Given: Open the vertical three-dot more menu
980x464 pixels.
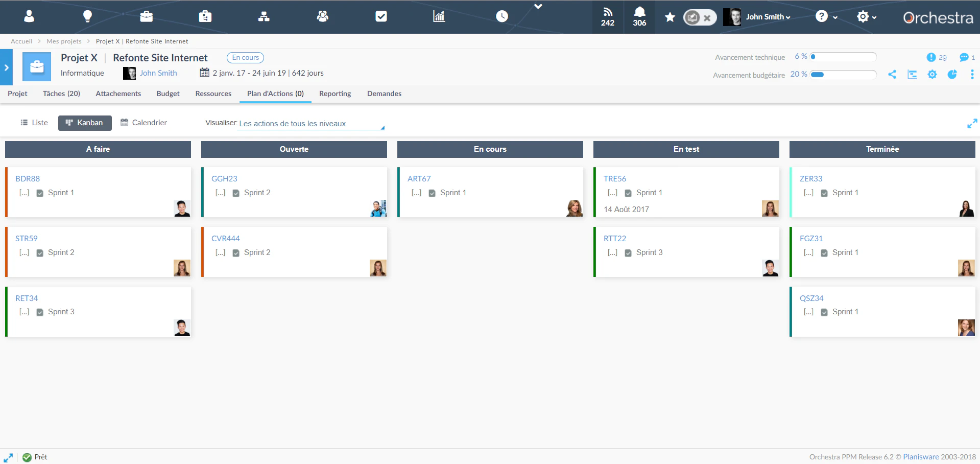Looking at the screenshot, I should [x=972, y=75].
